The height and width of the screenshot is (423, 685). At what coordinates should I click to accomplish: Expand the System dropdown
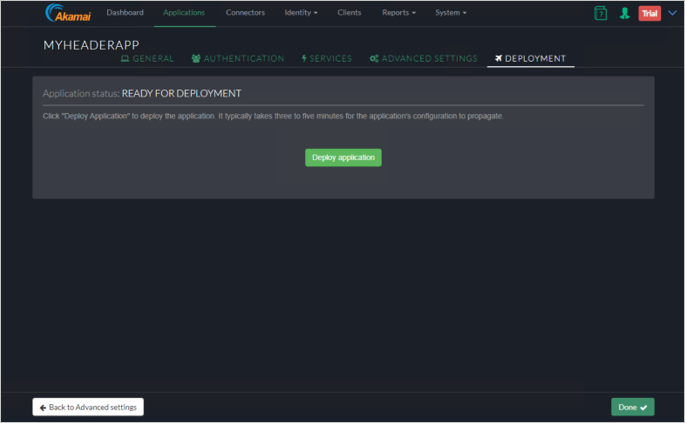pos(451,13)
